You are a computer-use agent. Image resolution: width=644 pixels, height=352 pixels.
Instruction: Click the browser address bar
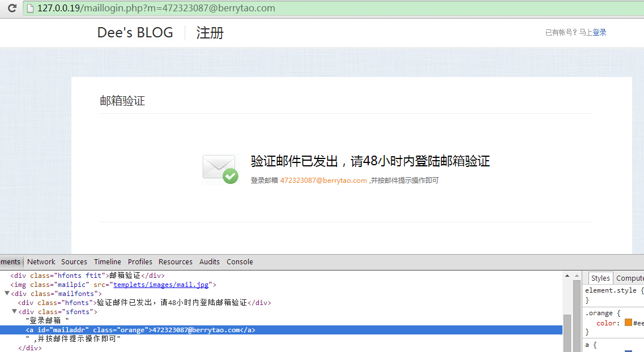170,8
